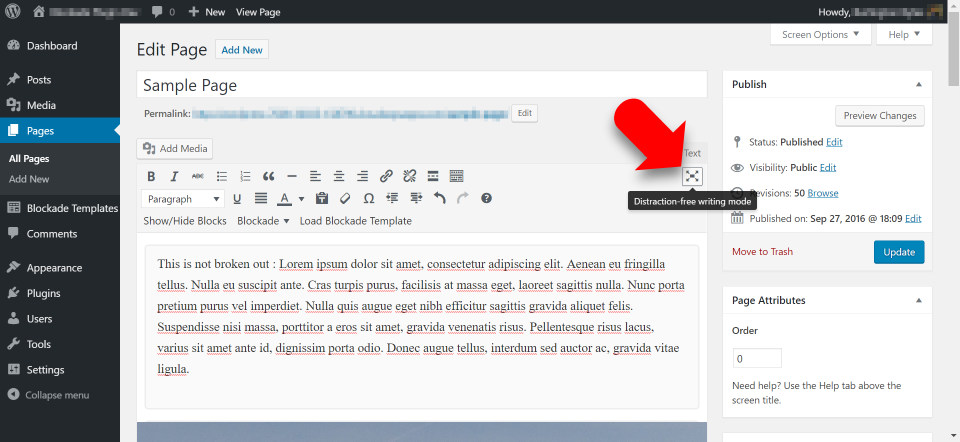Undo the last edit
Viewport: 960px width, 442px height.
440,198
